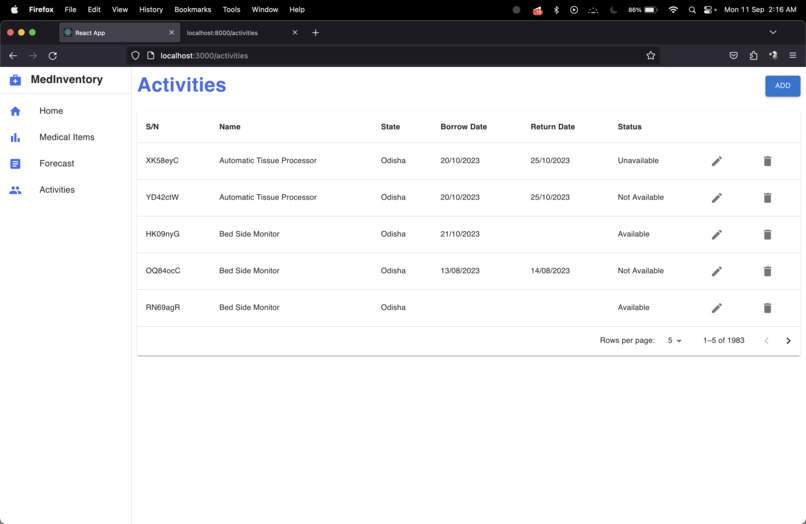Click the Home house icon in sidebar

[15, 111]
